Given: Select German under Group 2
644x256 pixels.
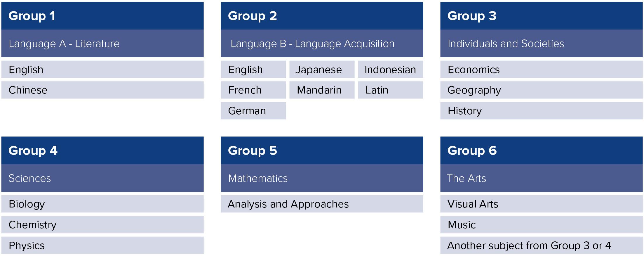Looking at the screenshot, I should pyautogui.click(x=253, y=111).
